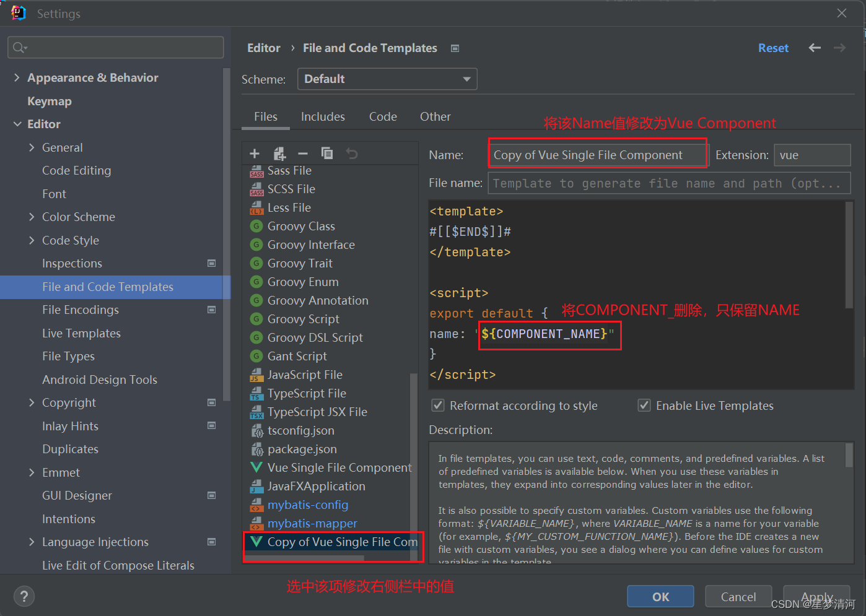Open Android Design Tools settings page
This screenshot has height=616, width=866.
click(100, 380)
